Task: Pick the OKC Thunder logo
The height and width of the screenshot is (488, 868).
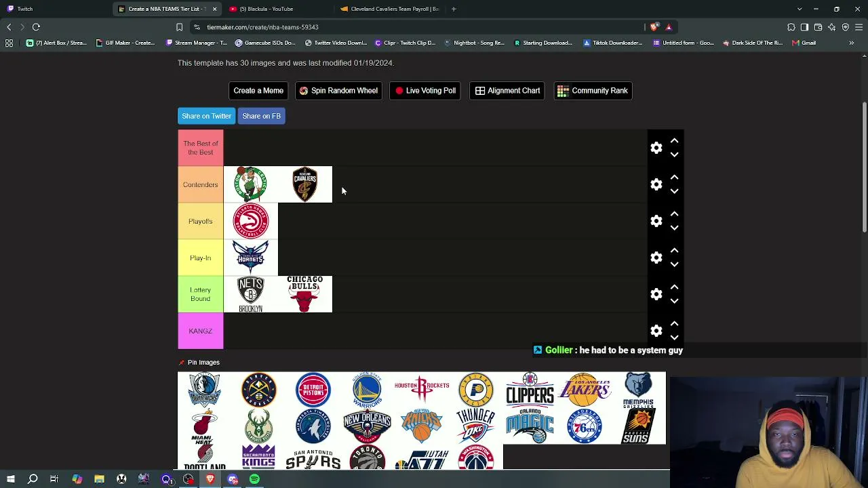Action: [x=475, y=426]
